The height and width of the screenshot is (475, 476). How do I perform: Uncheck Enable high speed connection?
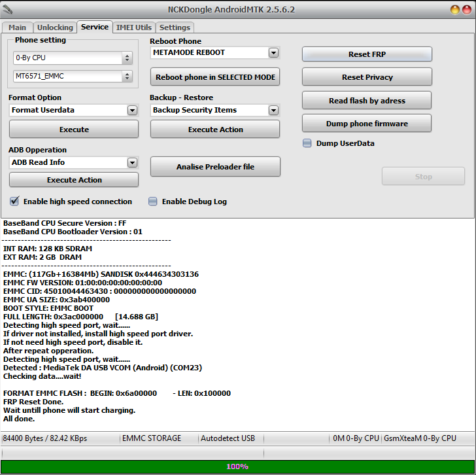tap(14, 202)
